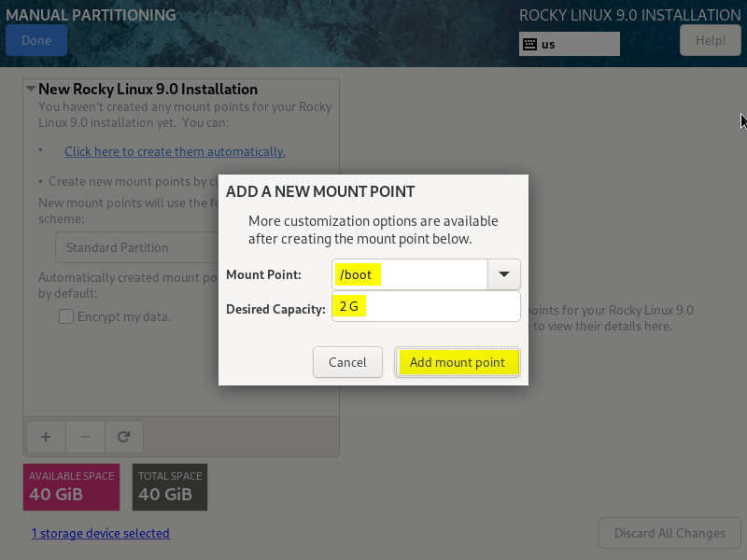
Task: Click the Discard All Changes button
Action: (669, 533)
